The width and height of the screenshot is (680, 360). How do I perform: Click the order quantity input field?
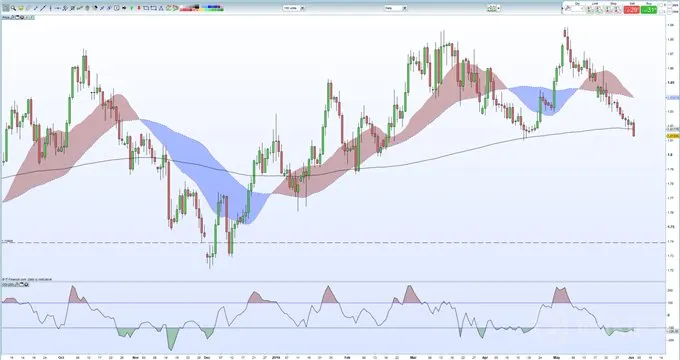pyautogui.click(x=577, y=9)
